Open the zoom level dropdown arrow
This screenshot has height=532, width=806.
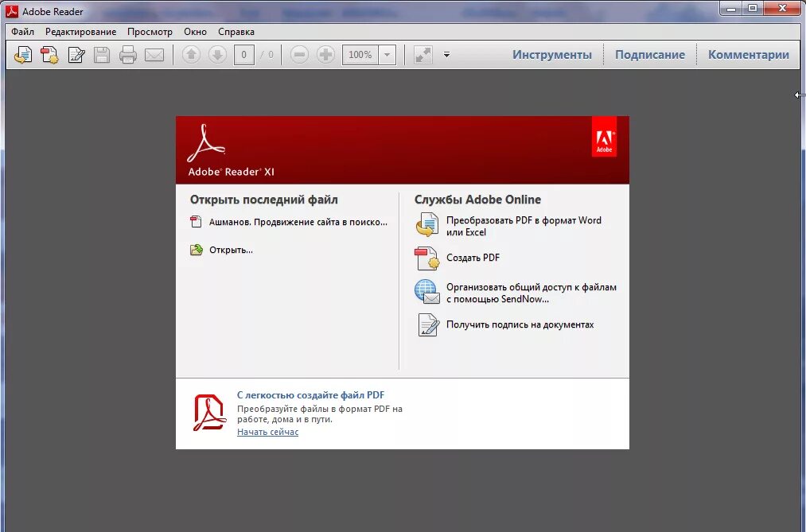point(387,54)
